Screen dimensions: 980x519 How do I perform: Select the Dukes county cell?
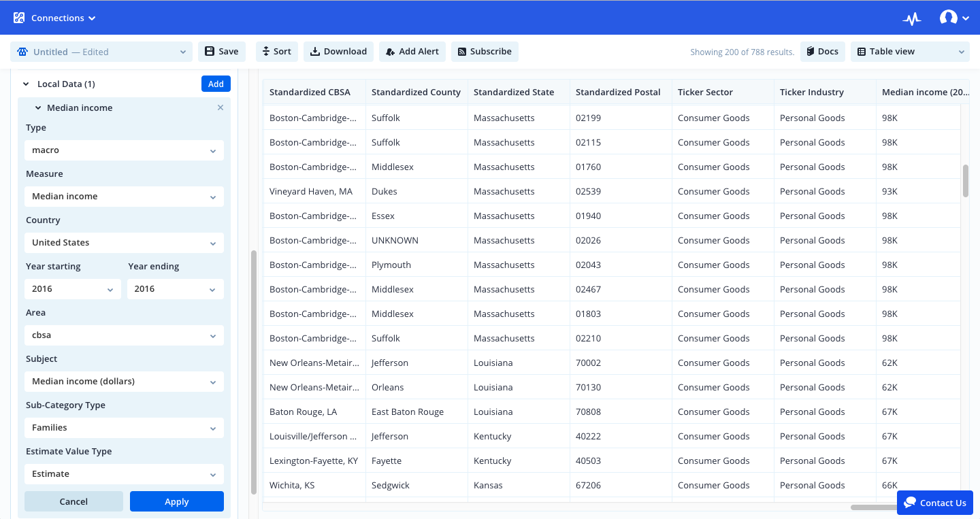pos(416,192)
